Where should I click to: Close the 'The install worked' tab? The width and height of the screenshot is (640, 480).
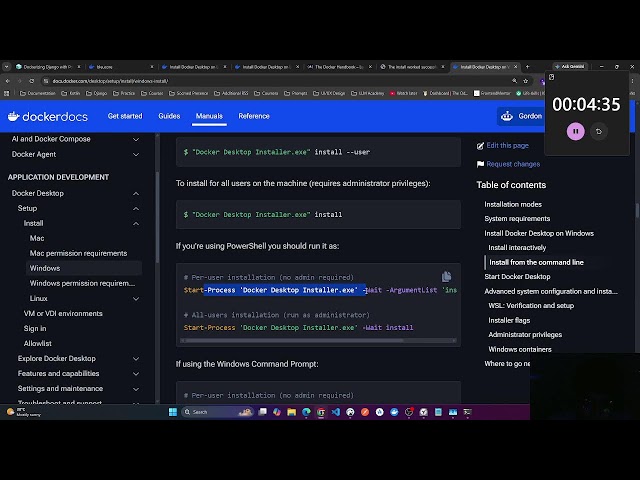tap(442, 67)
